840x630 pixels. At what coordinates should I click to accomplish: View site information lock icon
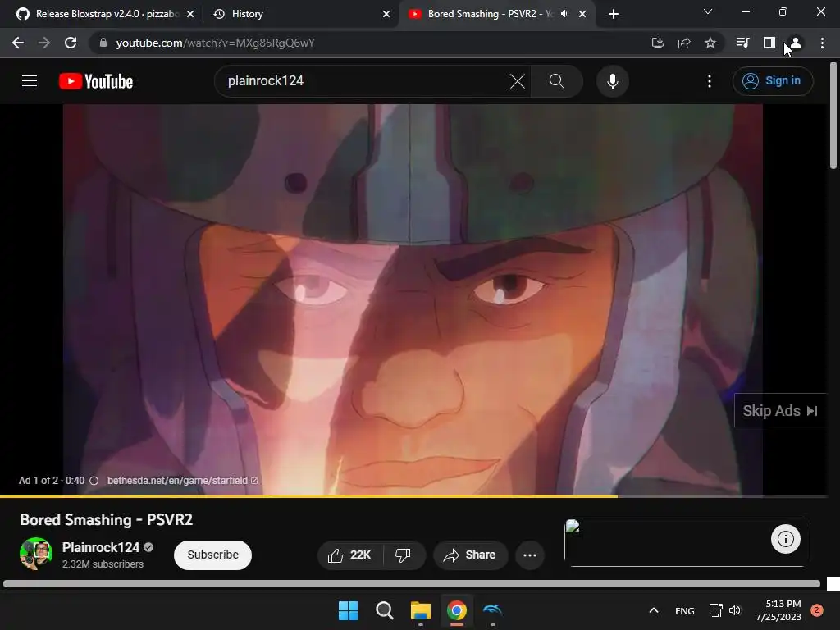point(103,43)
